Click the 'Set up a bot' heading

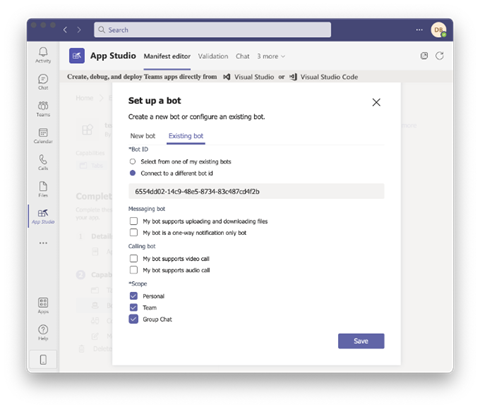155,101
